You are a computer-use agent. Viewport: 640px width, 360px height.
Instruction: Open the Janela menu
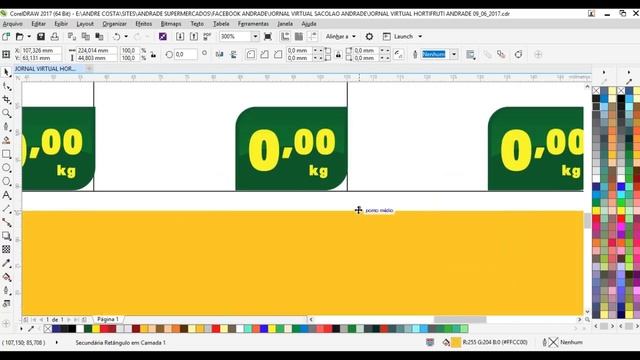coord(285,24)
